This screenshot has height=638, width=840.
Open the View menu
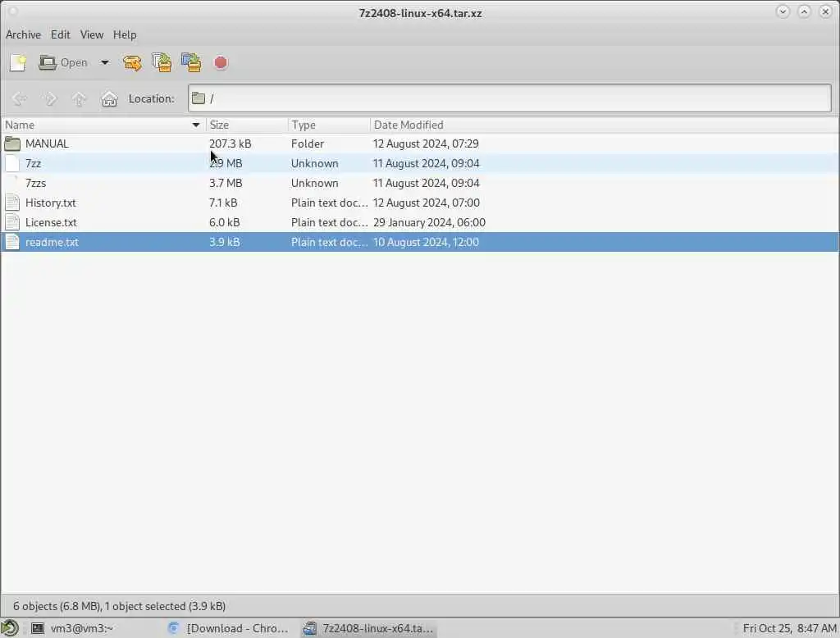click(x=92, y=34)
